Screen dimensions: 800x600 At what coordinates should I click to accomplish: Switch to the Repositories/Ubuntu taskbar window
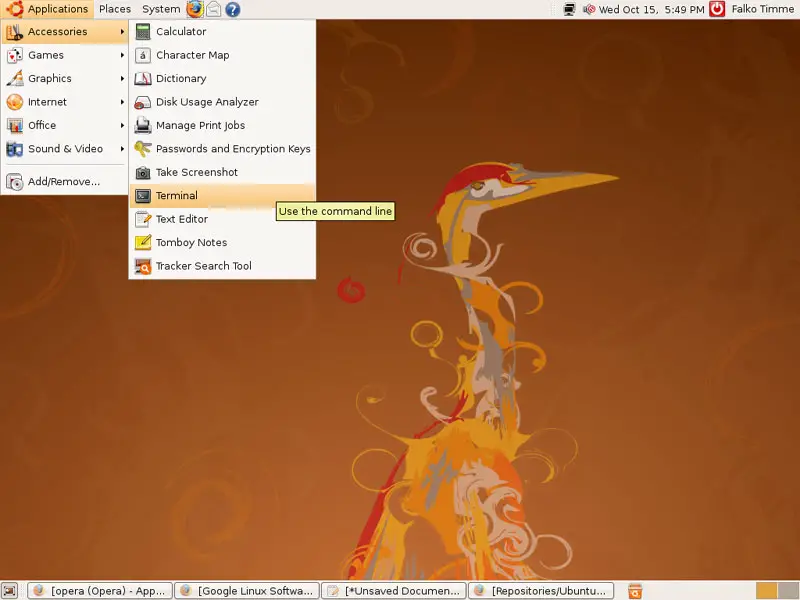(541, 591)
